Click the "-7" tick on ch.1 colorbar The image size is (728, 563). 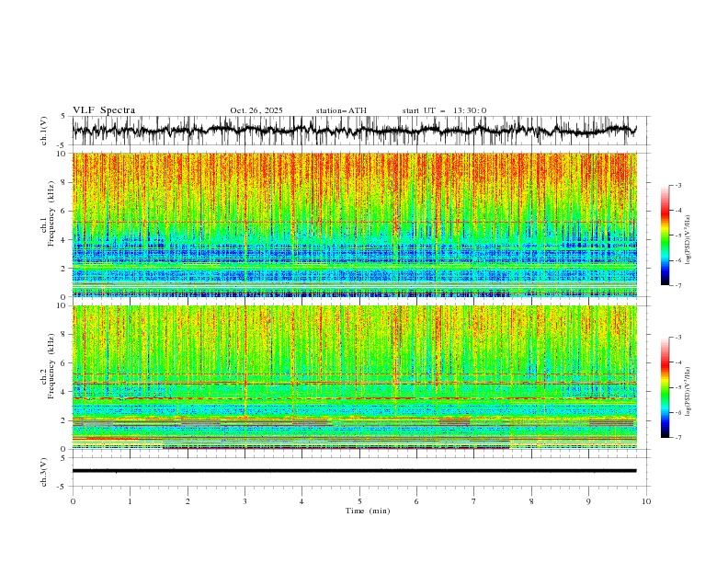(678, 285)
